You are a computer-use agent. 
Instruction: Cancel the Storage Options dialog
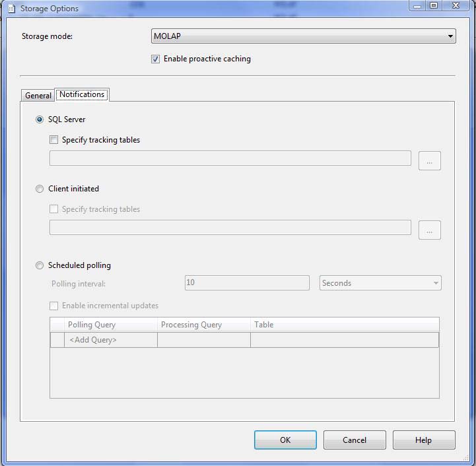355,440
